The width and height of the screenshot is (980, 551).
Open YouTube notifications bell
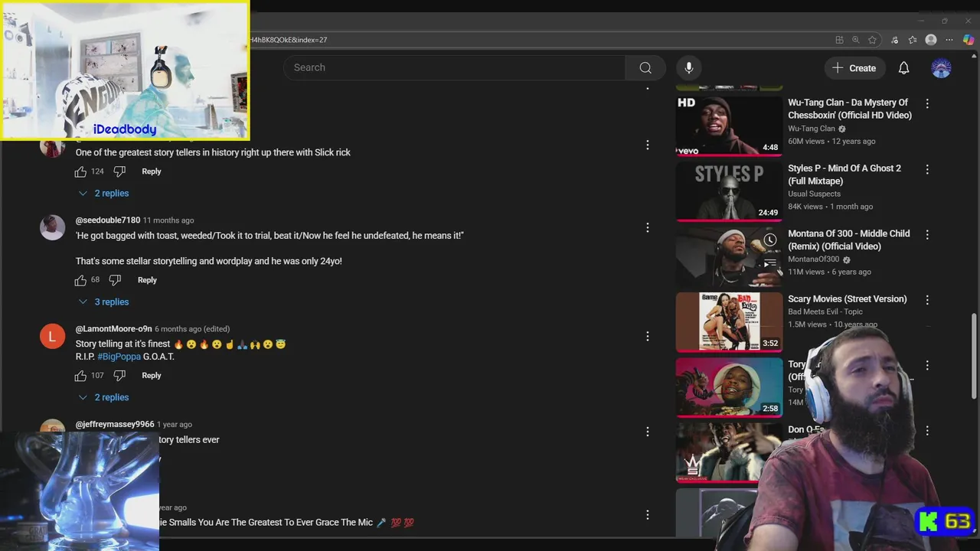pos(903,68)
